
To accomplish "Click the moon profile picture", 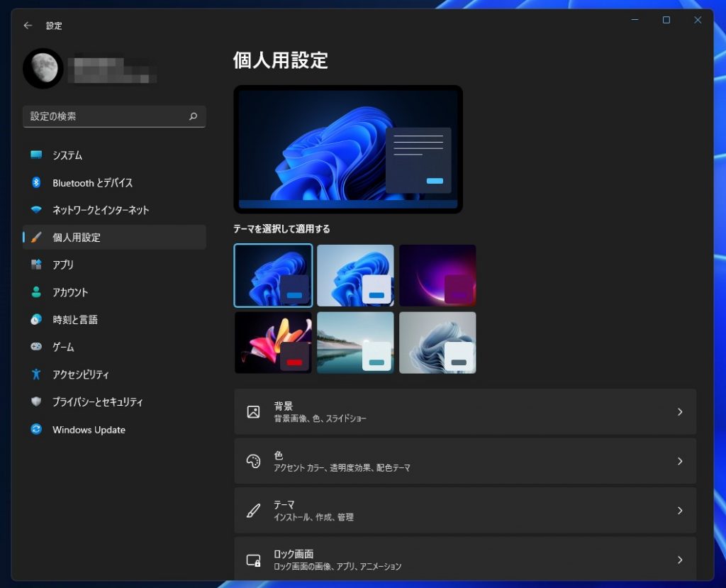I will 43,68.
